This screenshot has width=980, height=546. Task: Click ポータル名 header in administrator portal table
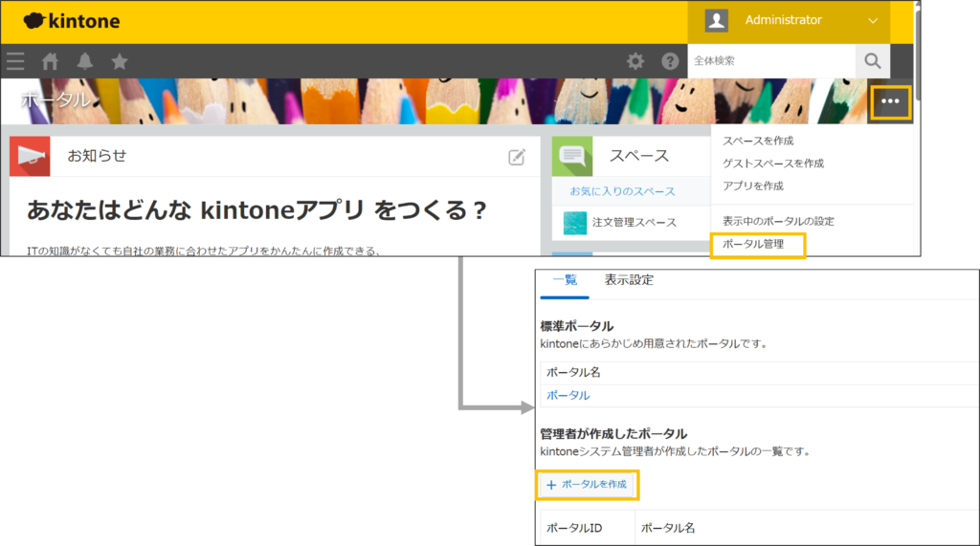668,528
